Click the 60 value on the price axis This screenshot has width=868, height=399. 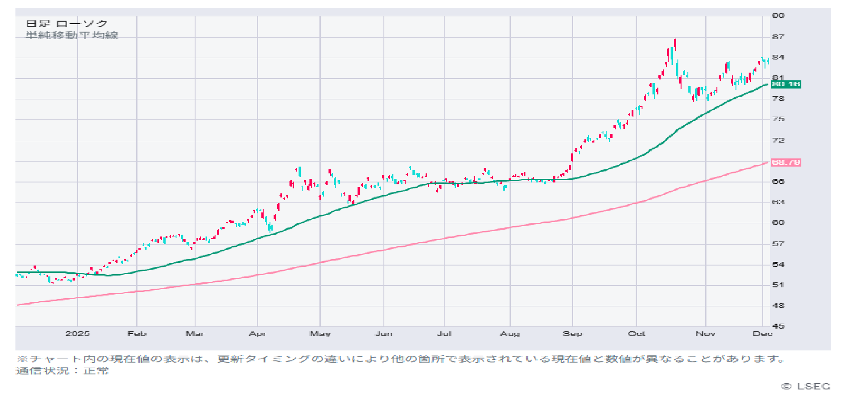[x=778, y=222]
